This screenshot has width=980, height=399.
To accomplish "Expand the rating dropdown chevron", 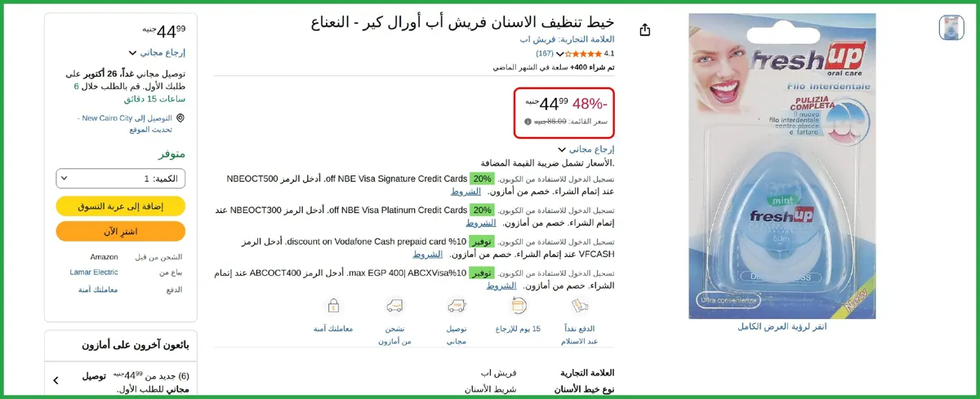I will 560,54.
